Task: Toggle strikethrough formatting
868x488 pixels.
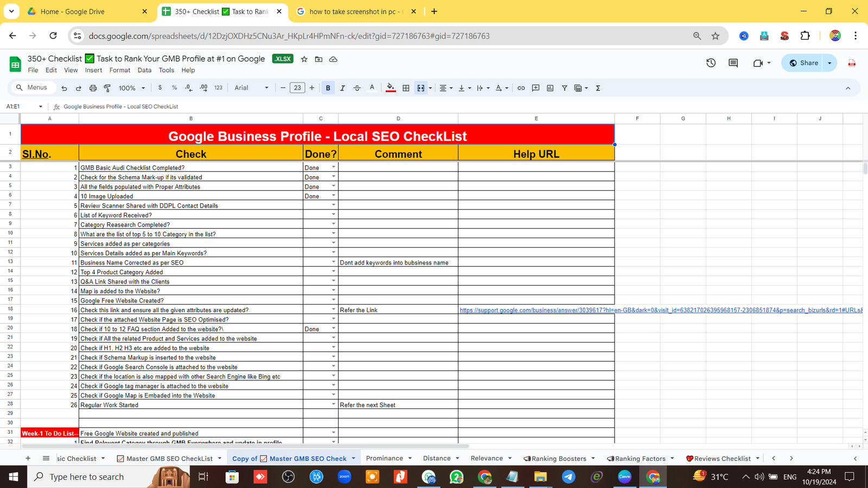Action: point(357,88)
